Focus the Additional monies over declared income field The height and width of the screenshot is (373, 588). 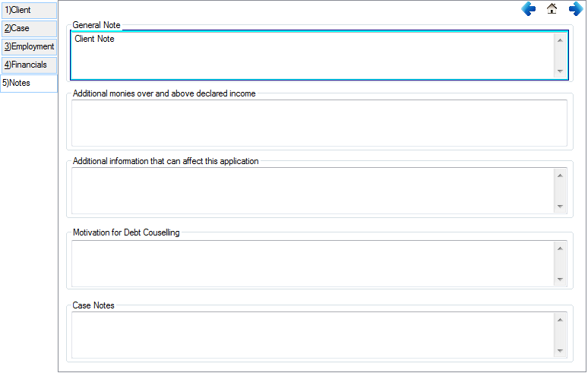tap(319, 122)
